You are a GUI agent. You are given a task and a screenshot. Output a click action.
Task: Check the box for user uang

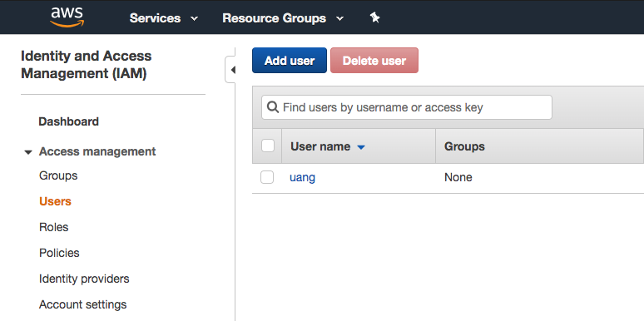point(267,177)
